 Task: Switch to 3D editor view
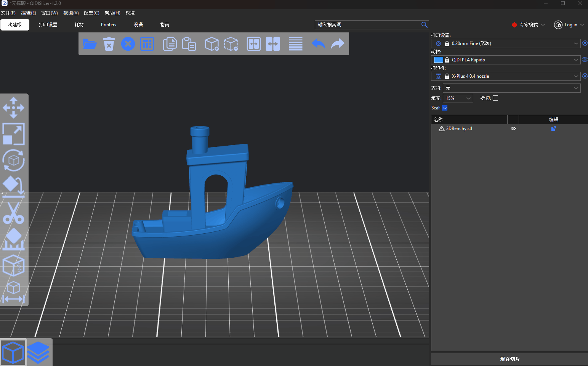[13, 352]
